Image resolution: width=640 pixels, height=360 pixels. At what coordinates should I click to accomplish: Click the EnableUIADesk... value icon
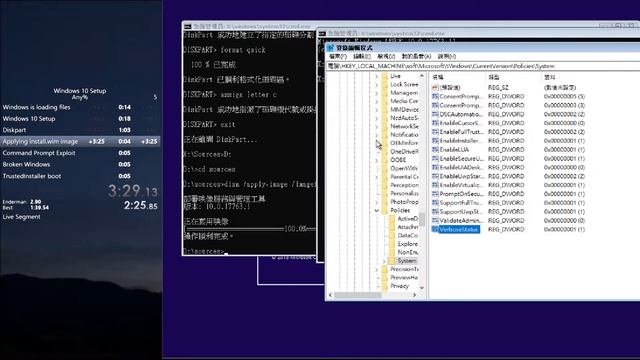pos(435,167)
